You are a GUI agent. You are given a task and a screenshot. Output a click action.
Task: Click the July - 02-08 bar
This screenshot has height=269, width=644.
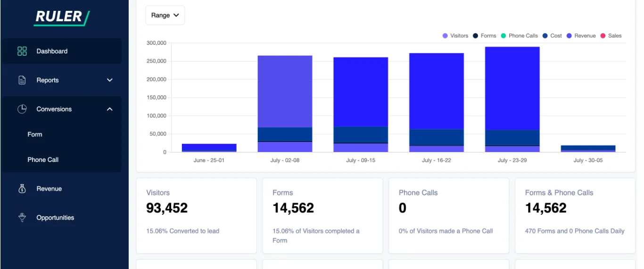tap(285, 104)
